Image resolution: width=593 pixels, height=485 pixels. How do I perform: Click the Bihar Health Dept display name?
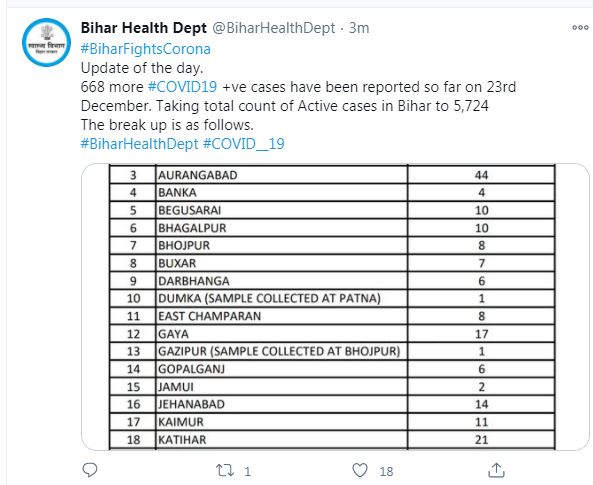[x=144, y=28]
